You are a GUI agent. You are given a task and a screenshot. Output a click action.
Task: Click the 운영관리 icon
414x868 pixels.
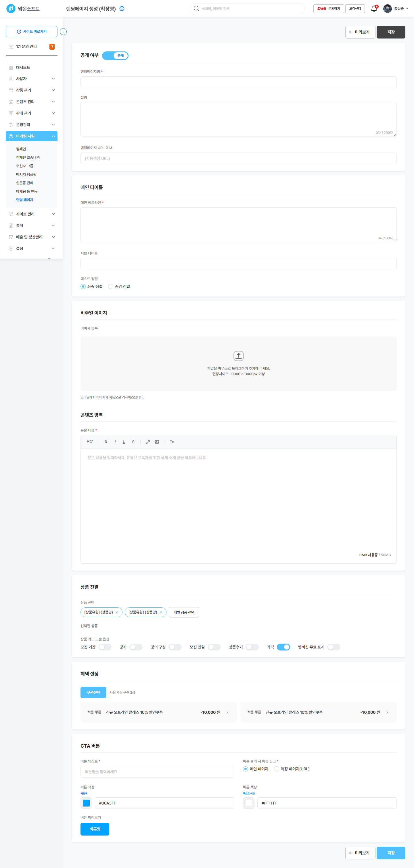pos(11,125)
